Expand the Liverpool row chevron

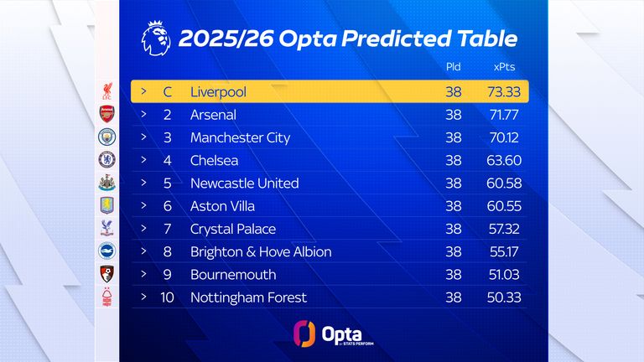tap(143, 91)
